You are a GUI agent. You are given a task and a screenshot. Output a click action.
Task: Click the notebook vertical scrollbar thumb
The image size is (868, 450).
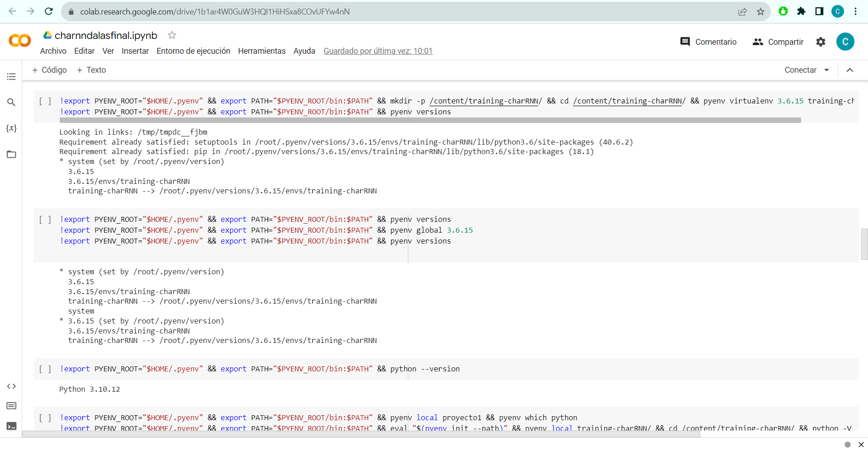tap(864, 244)
